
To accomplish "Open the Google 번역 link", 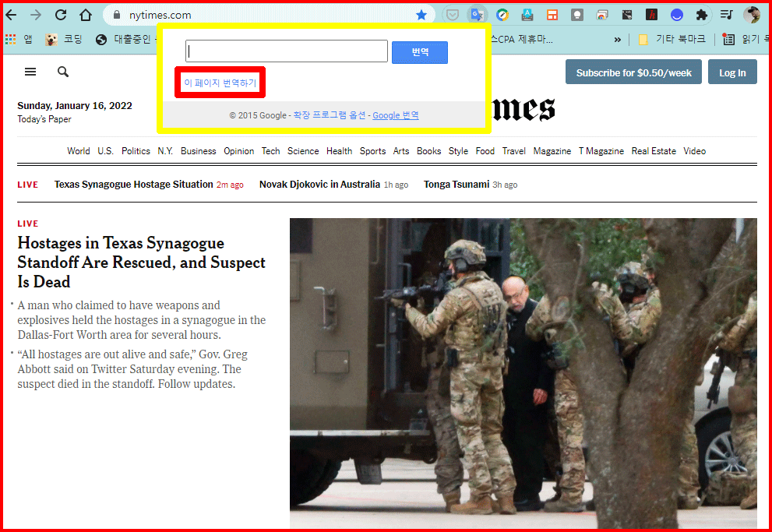I will (396, 115).
